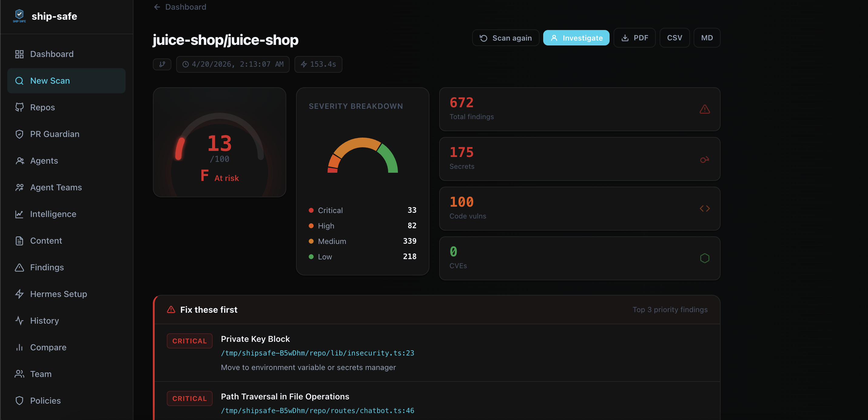Click the back arrow beside Dashboard
Viewport: 868px width, 420px height.
point(157,7)
